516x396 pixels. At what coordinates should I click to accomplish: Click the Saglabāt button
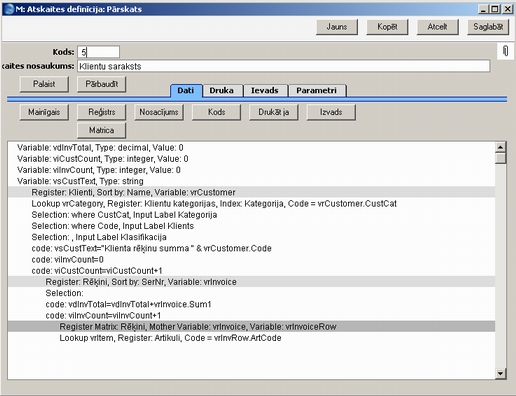coord(488,27)
